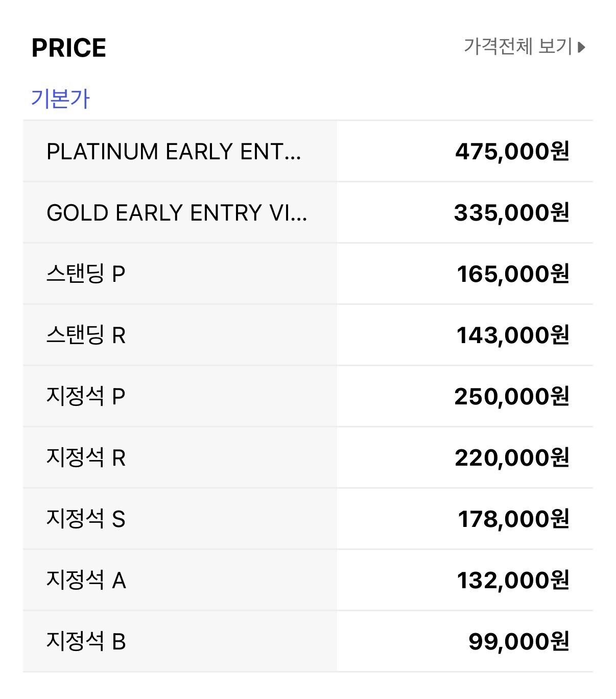The height and width of the screenshot is (699, 616).
Task: Tap the 143,000원 price
Action: click(x=512, y=335)
